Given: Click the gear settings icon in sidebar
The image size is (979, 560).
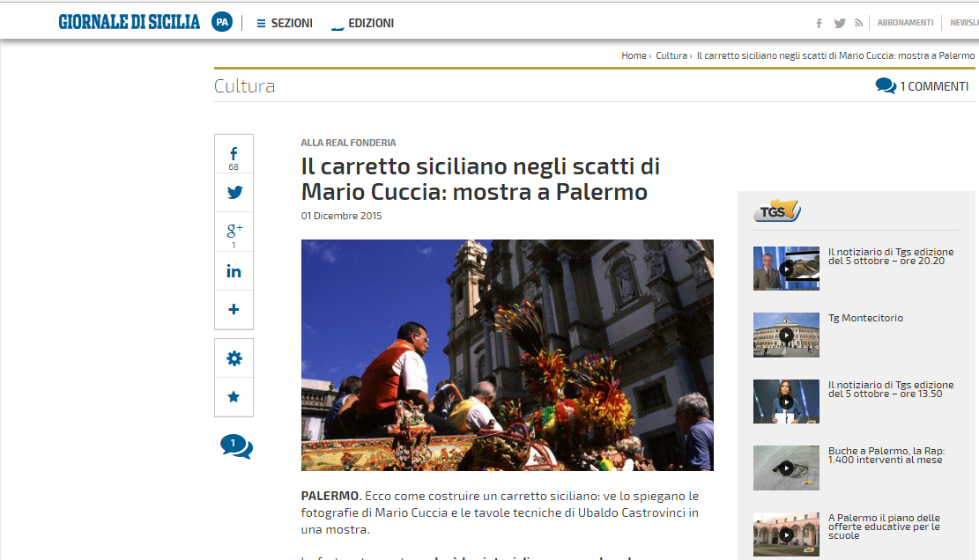Looking at the screenshot, I should click(x=234, y=358).
